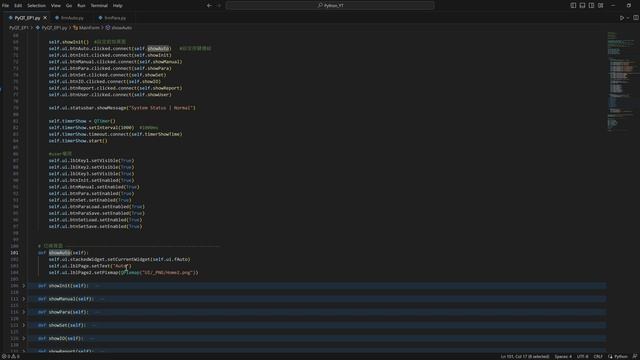Open the run options dropdown arrow
This screenshot has height=360, width=640.
[628, 18]
